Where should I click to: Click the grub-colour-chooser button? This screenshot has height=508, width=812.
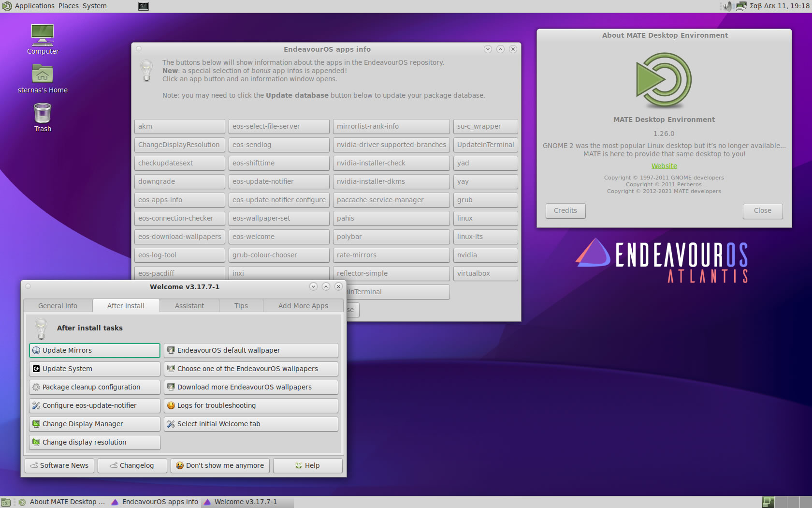pyautogui.click(x=279, y=255)
